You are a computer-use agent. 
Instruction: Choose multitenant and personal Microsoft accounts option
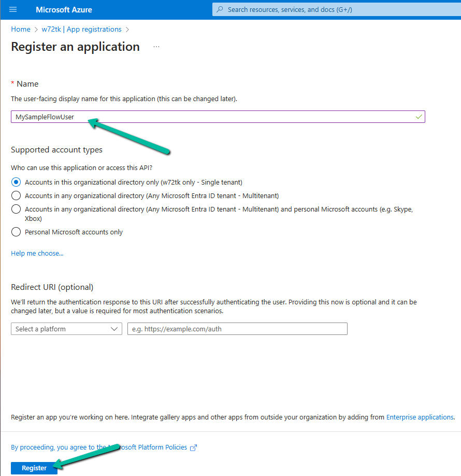16,209
